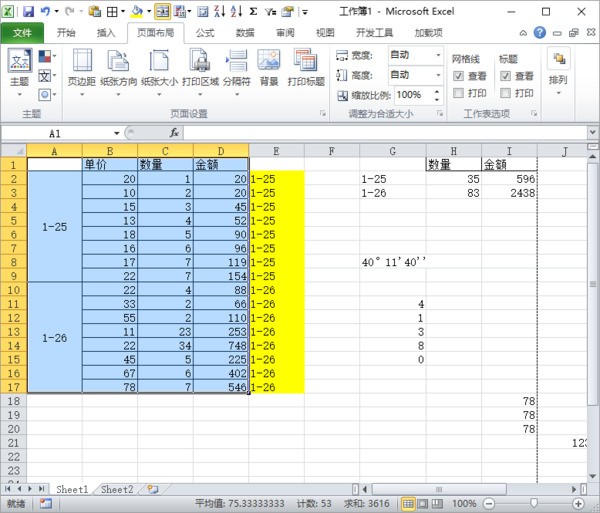Click the zoom slider handle
Image resolution: width=600 pixels, height=513 pixels.
[534, 503]
